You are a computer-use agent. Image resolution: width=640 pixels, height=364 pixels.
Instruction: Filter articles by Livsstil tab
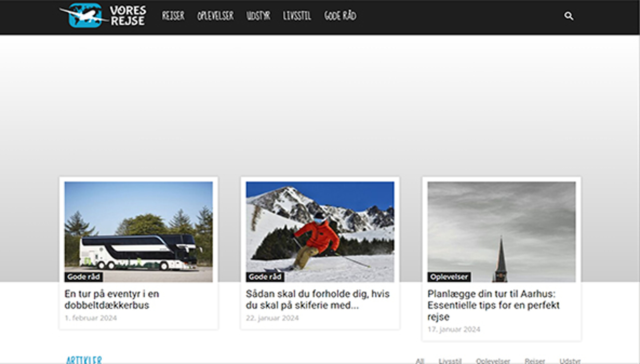point(450,361)
